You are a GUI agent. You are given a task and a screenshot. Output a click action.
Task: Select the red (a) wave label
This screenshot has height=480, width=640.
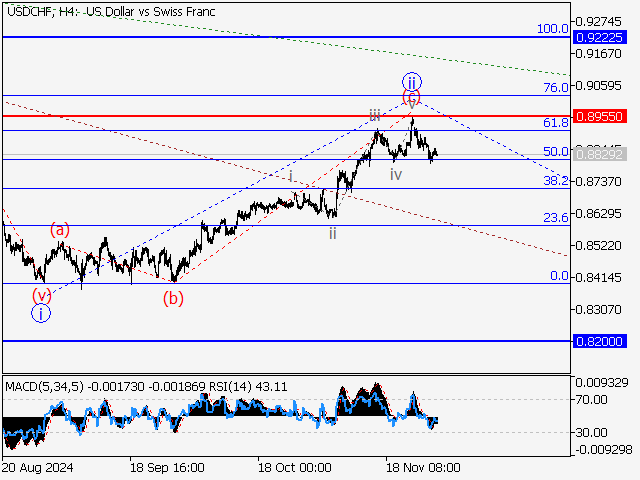point(61,229)
